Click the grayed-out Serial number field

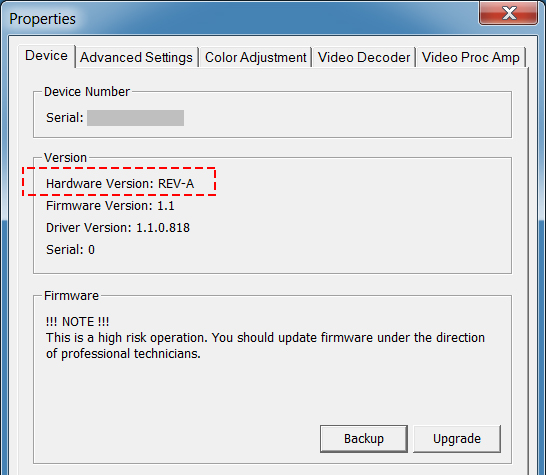tap(135, 118)
